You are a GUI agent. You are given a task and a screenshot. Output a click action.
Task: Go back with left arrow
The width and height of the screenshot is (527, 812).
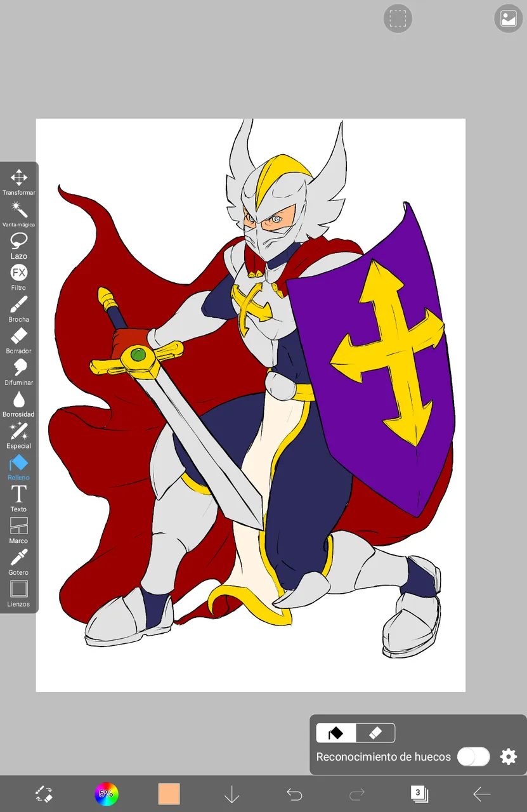(x=482, y=794)
